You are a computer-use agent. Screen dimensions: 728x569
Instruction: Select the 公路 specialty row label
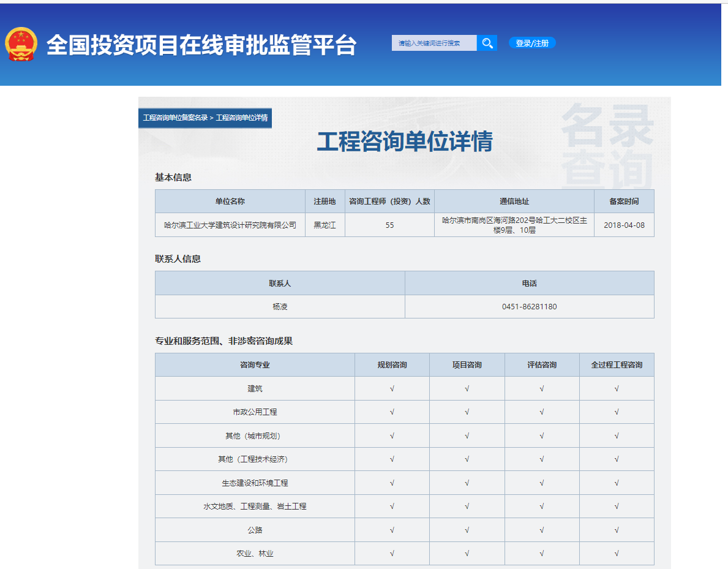(255, 530)
